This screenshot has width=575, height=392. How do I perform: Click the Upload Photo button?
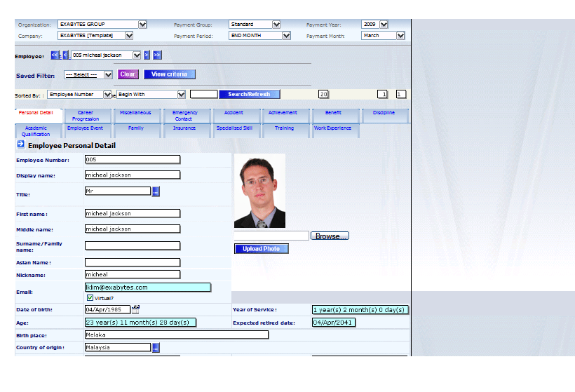(x=261, y=249)
